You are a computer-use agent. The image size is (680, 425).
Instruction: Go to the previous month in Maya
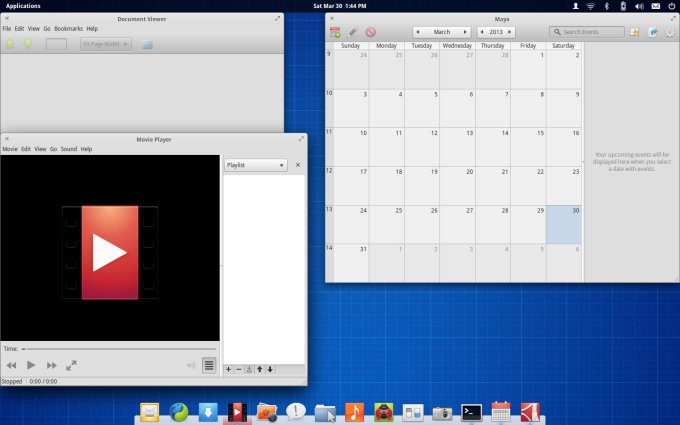(418, 32)
